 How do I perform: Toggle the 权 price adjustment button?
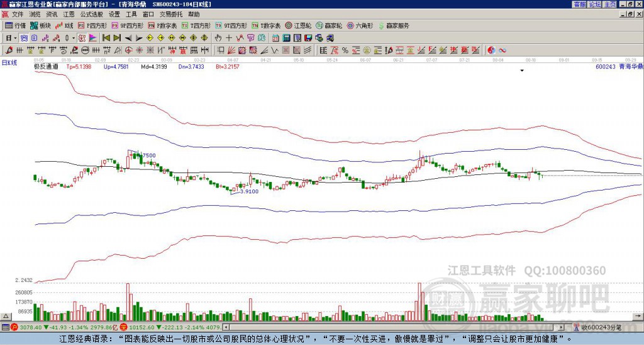pos(82,38)
